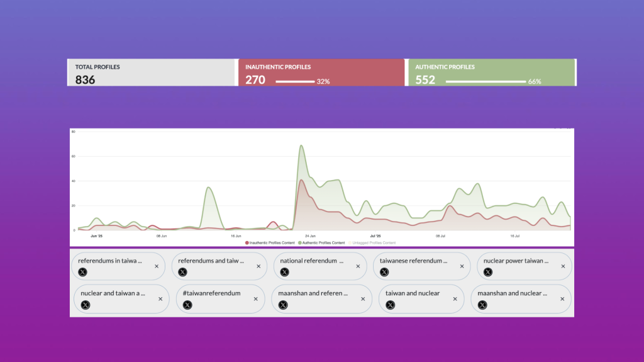Toggle Authentic Profiles Content legend series

[323, 242]
